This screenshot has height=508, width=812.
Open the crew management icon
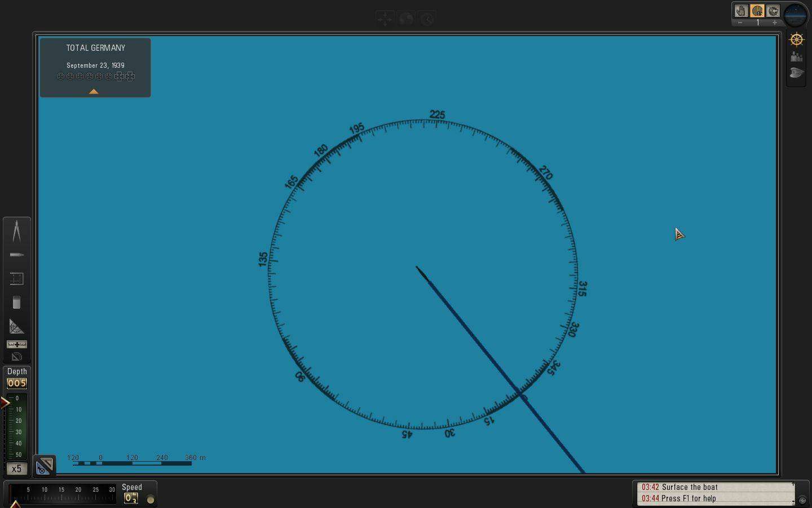pyautogui.click(x=796, y=56)
